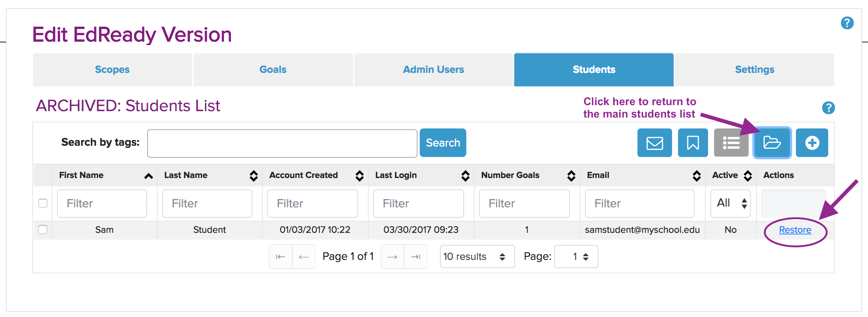This screenshot has height=317, width=868.
Task: Click the Sam first name cell
Action: pos(104,230)
